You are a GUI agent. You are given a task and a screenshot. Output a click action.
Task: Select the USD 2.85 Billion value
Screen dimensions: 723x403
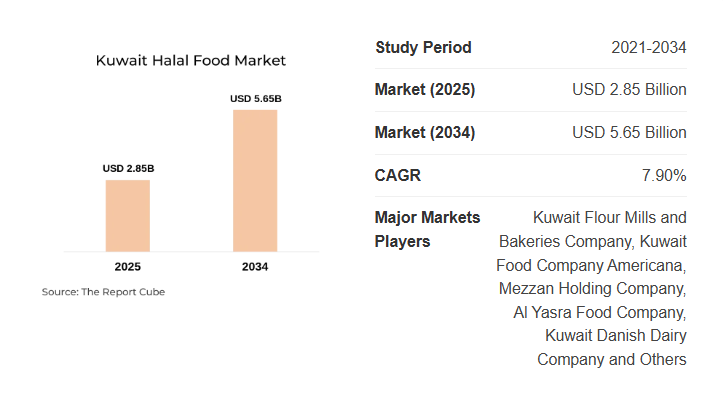pos(629,90)
